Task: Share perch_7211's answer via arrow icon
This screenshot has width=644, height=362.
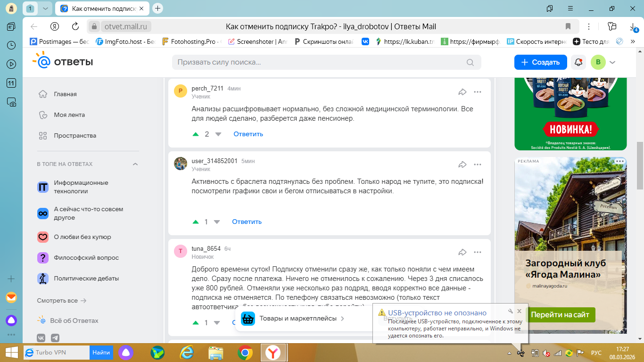Action: (462, 92)
